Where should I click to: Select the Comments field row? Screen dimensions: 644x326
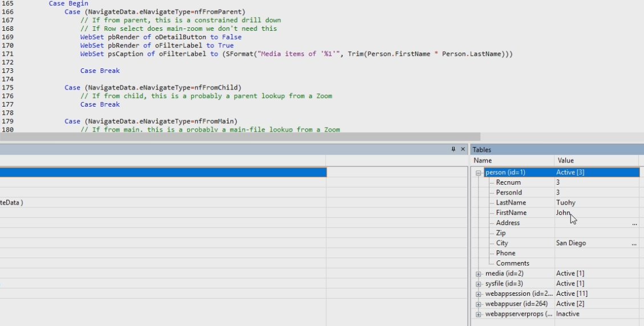click(x=512, y=263)
